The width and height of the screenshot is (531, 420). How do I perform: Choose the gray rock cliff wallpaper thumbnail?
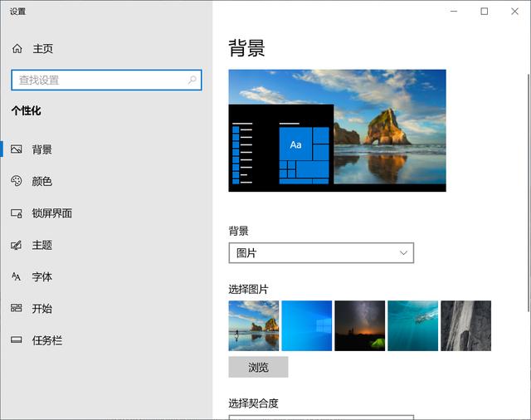pos(465,325)
